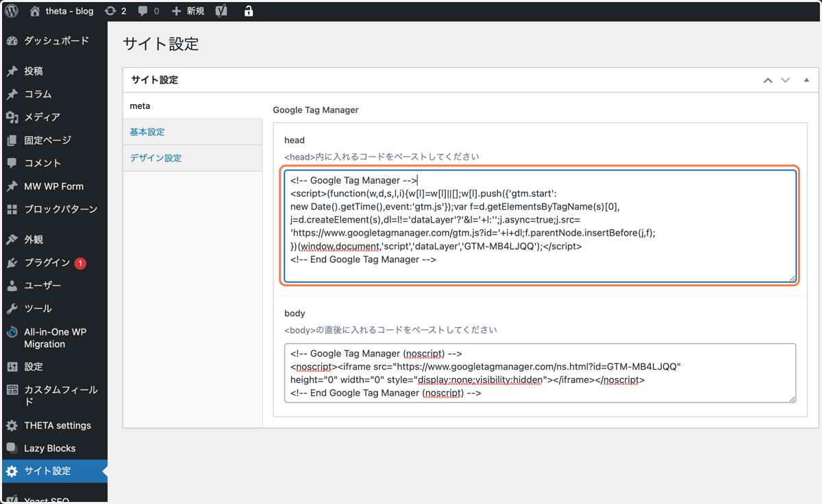Open the Yoast icon in admin bar
This screenshot has height=504, width=822.
point(221,11)
